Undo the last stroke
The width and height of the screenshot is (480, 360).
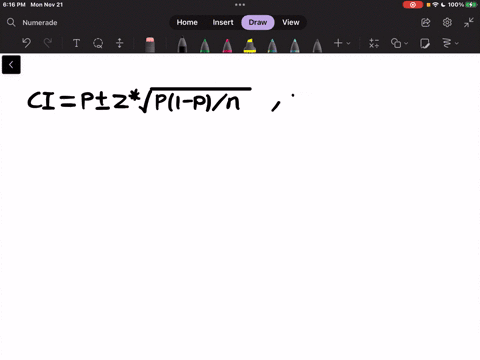point(26,43)
